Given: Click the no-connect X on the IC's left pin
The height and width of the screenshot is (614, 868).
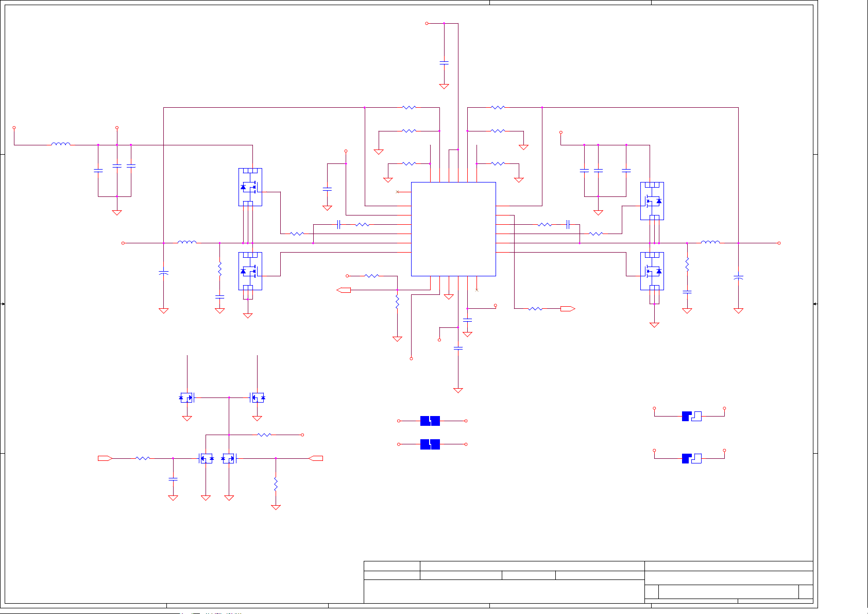Looking at the screenshot, I should pyautogui.click(x=397, y=192).
